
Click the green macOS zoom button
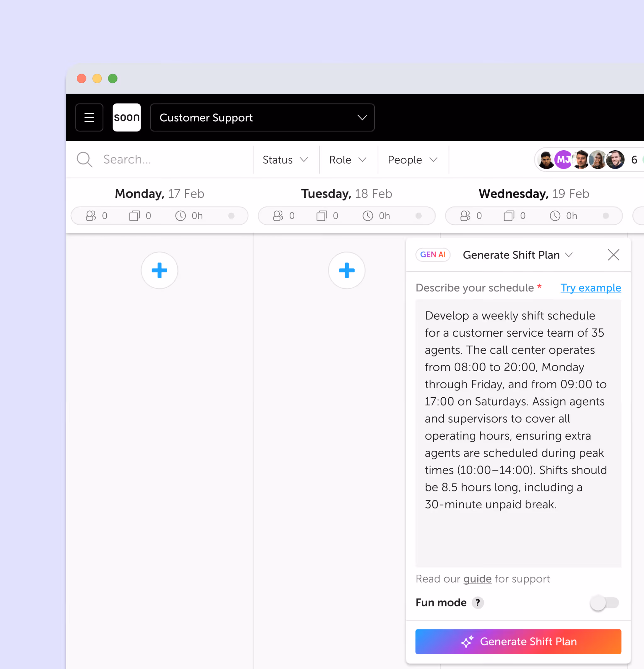[x=113, y=79]
